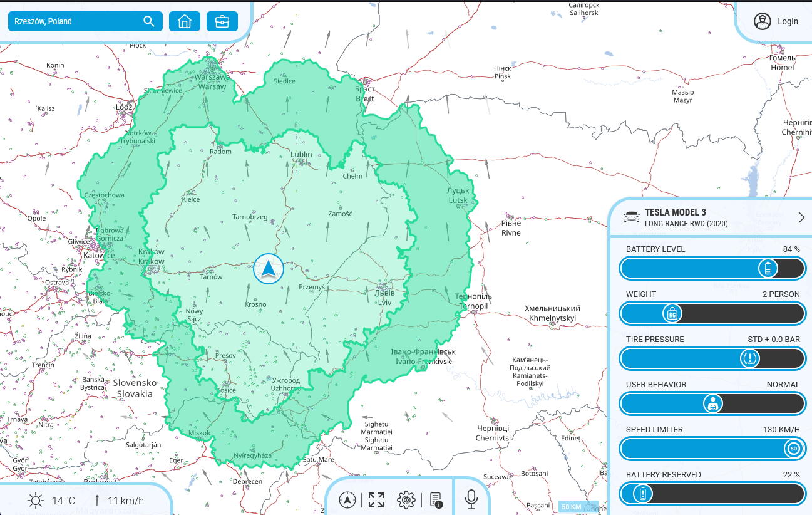Click the Tarnobrzeg city label
812x515 pixels.
(250, 217)
